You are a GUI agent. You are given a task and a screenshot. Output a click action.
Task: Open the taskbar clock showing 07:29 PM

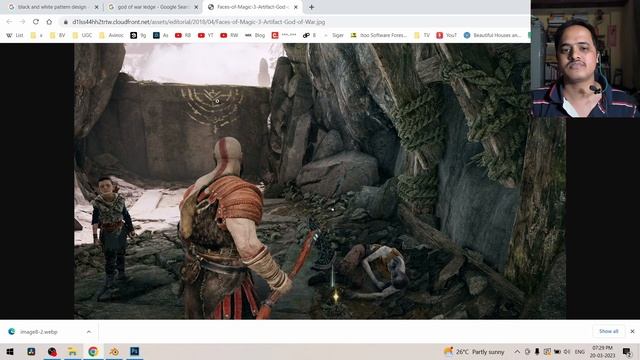[602, 351]
